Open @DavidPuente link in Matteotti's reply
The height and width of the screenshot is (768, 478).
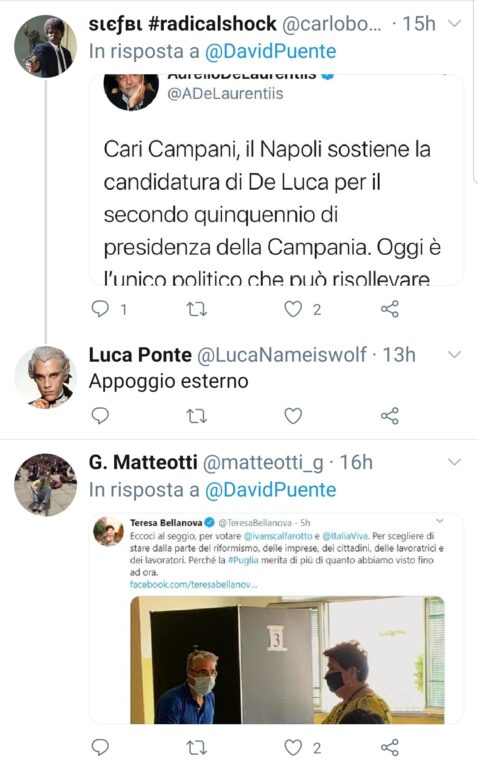pos(270,490)
